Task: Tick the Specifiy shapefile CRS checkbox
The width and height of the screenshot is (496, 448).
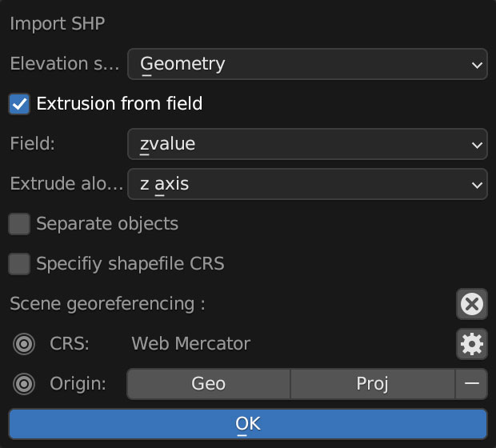Action: coord(19,264)
